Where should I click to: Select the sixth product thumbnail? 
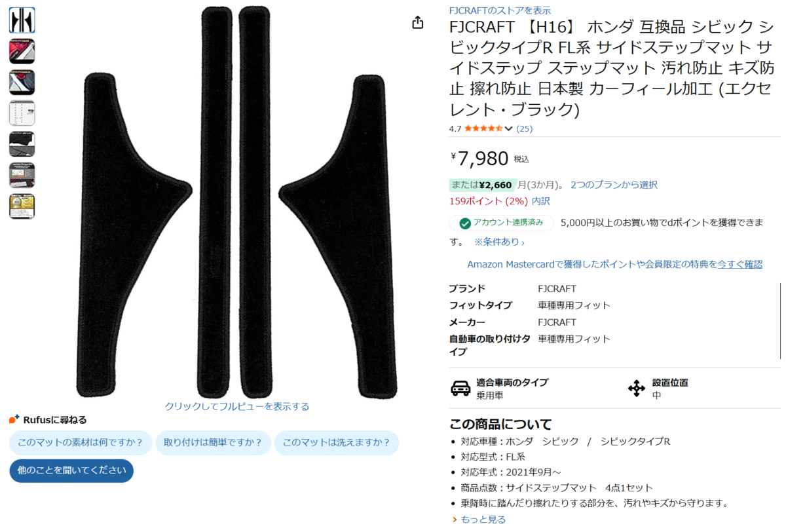coord(22,176)
